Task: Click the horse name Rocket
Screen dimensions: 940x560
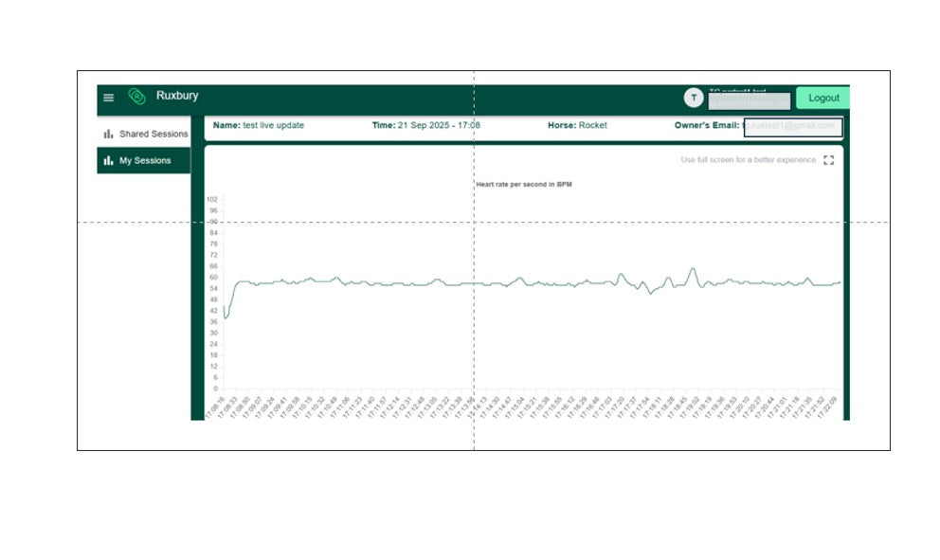Action: tap(592, 125)
